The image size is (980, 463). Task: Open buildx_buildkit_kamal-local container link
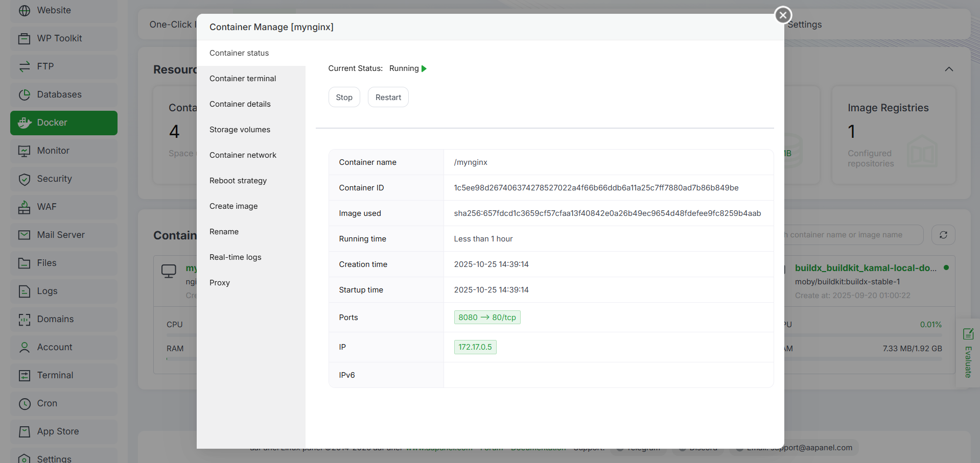[x=866, y=268]
